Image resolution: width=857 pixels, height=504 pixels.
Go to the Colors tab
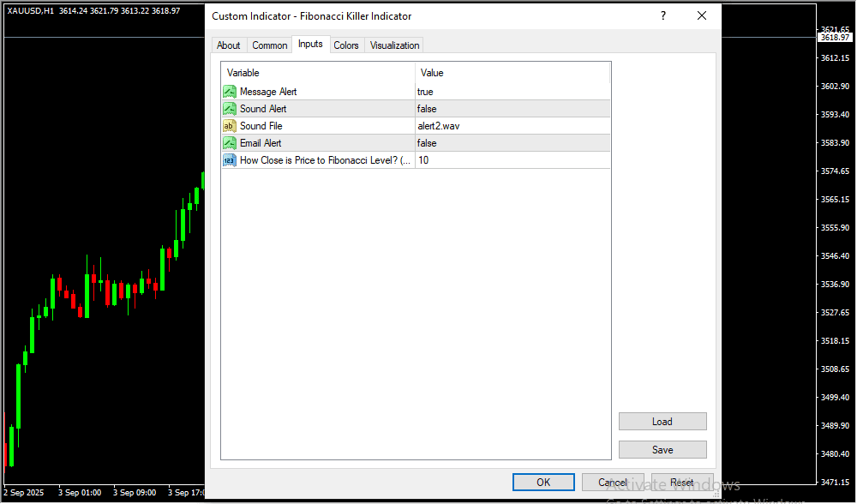(346, 45)
